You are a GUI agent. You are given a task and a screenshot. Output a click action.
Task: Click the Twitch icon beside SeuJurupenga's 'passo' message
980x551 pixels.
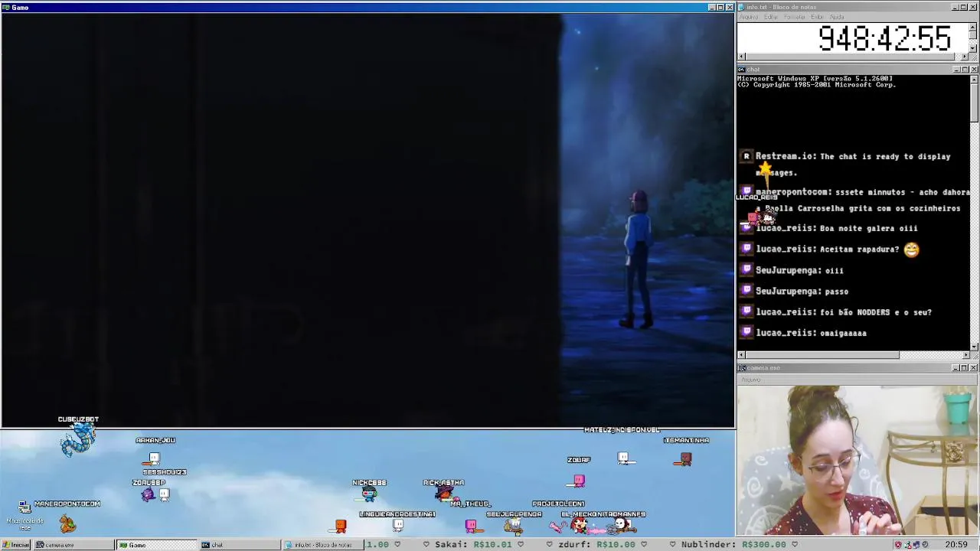tap(746, 291)
